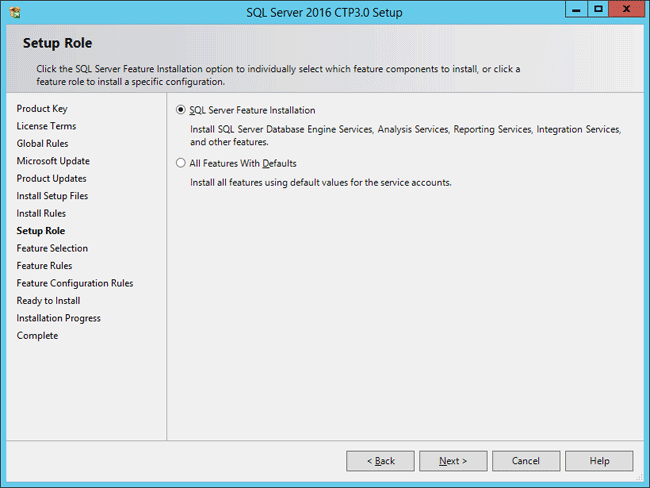Click Global Rules step in sidebar
Image resolution: width=650 pixels, height=488 pixels.
(x=42, y=143)
